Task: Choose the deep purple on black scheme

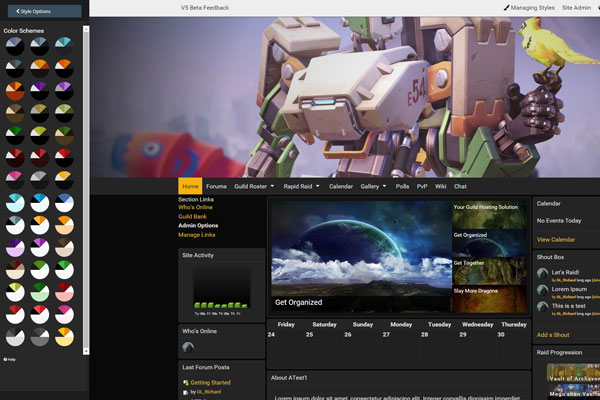Action: [39, 91]
